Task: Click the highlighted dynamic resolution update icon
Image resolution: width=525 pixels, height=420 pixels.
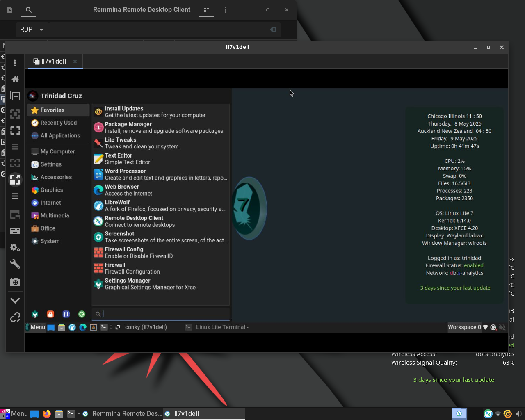Action: (15, 180)
